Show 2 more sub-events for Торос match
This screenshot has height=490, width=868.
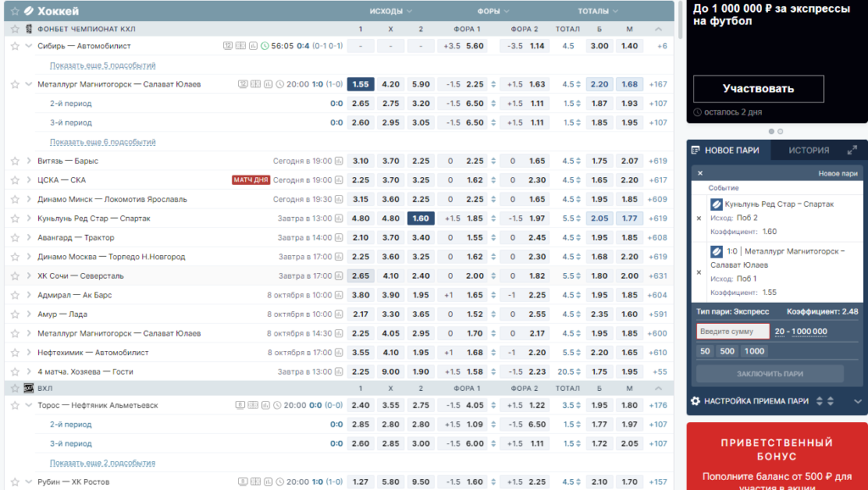(103, 463)
